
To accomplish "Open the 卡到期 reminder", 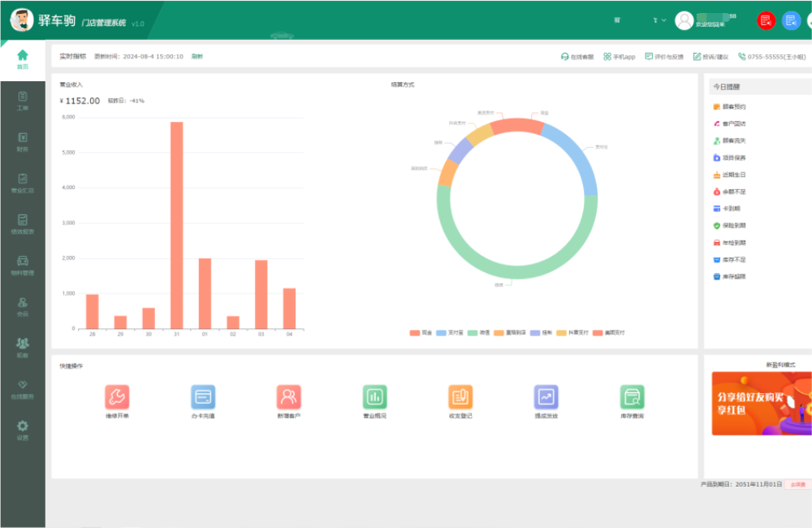I will tap(727, 209).
